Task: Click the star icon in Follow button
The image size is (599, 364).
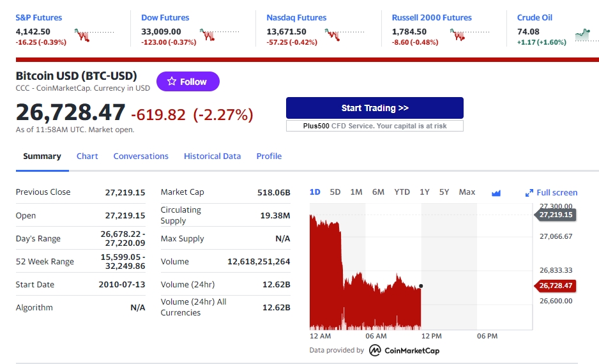Action: point(172,81)
